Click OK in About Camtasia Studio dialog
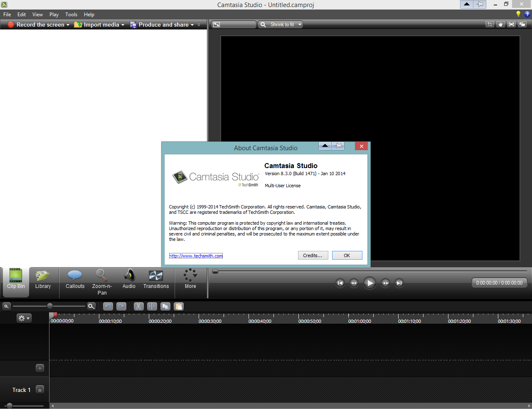This screenshot has height=409, width=532. pyautogui.click(x=347, y=255)
